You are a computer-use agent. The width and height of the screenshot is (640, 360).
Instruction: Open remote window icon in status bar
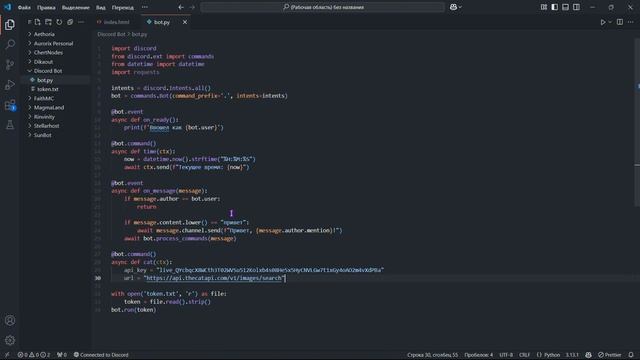(7, 355)
